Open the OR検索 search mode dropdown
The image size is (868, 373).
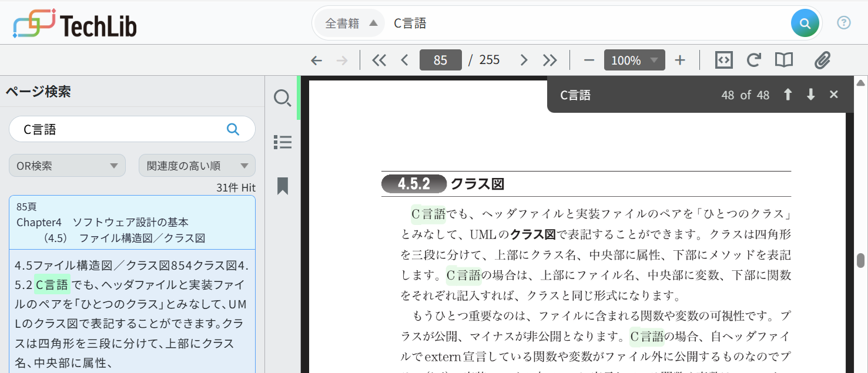coord(66,165)
